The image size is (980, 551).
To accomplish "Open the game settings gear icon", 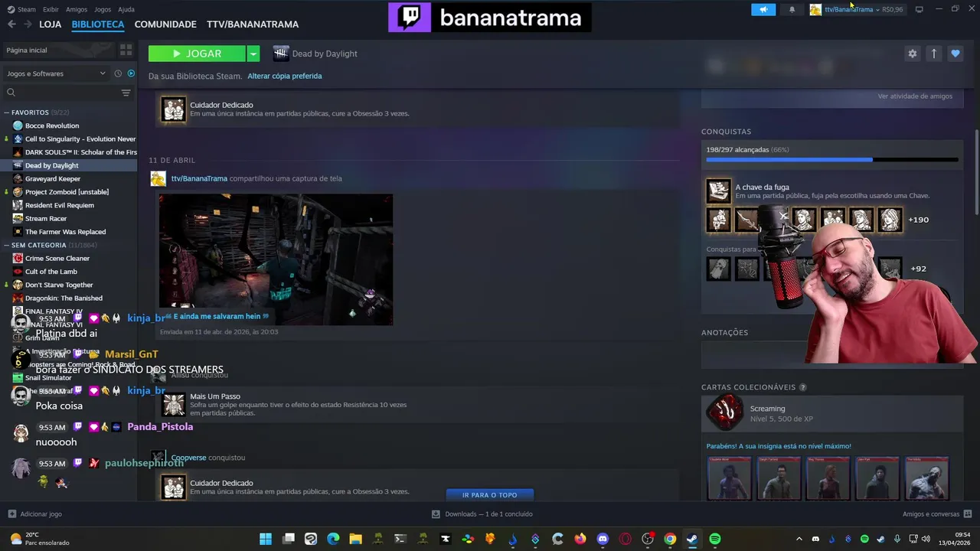I will (912, 54).
